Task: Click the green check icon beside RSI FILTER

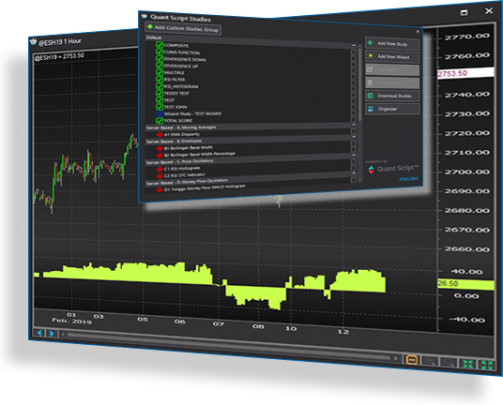Action: [159, 79]
